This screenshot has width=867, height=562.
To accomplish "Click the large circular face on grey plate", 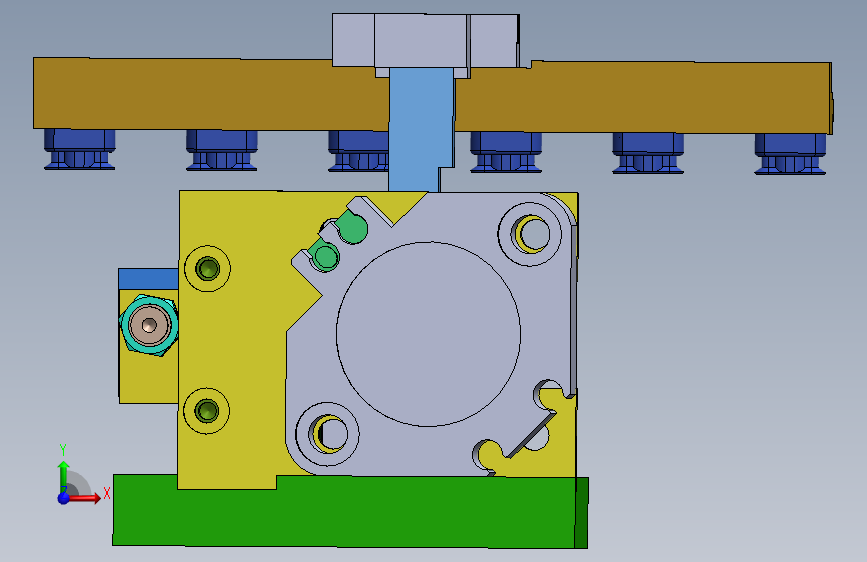I will tap(428, 334).
